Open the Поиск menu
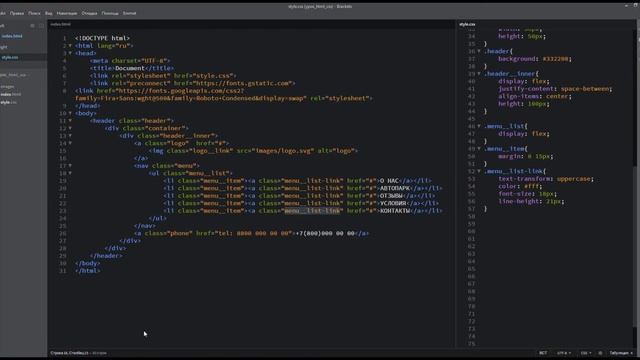Viewport: 640px width, 360px height. tap(34, 13)
